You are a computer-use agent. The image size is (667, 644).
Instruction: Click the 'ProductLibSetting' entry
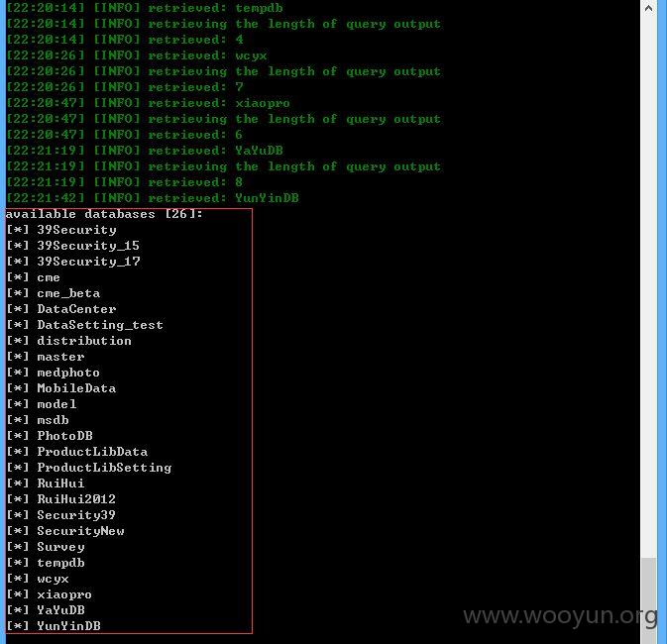[x=89, y=468]
